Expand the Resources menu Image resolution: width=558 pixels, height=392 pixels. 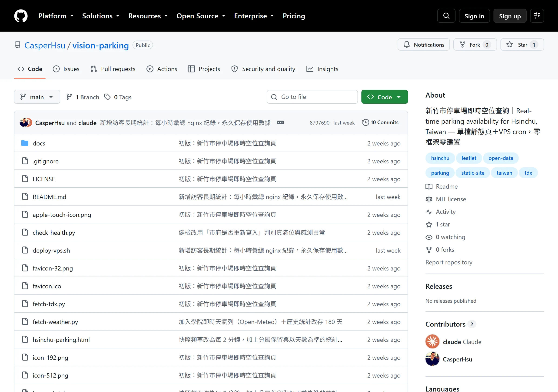pyautogui.click(x=148, y=16)
